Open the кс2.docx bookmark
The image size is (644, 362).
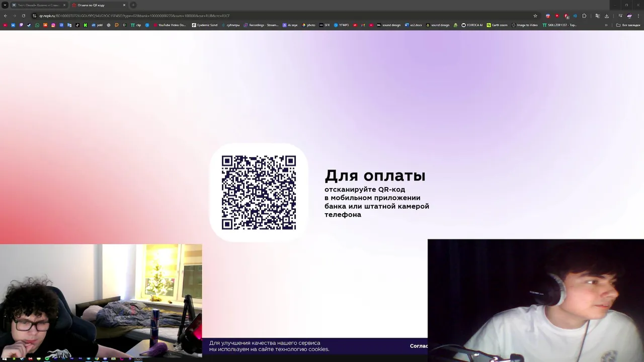pos(414,25)
